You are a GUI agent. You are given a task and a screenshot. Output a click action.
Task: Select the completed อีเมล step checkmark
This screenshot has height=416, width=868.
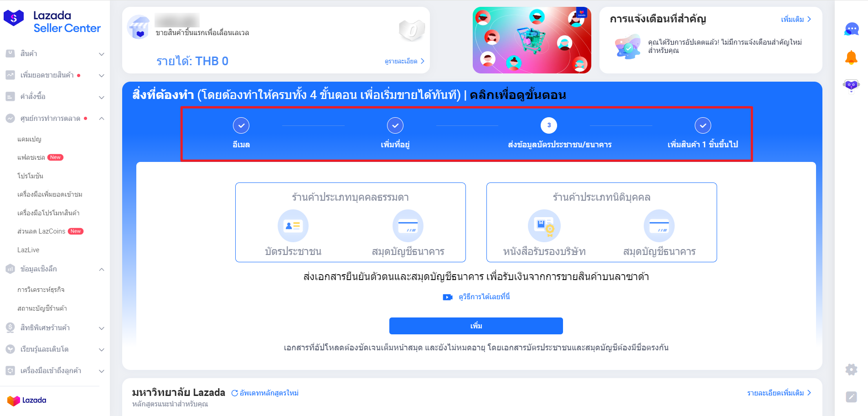241,125
